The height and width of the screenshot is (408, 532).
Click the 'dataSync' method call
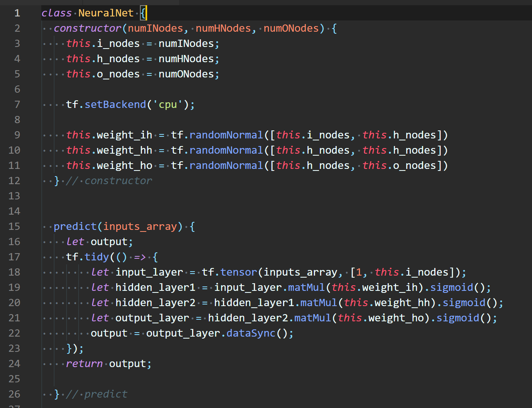click(x=251, y=333)
